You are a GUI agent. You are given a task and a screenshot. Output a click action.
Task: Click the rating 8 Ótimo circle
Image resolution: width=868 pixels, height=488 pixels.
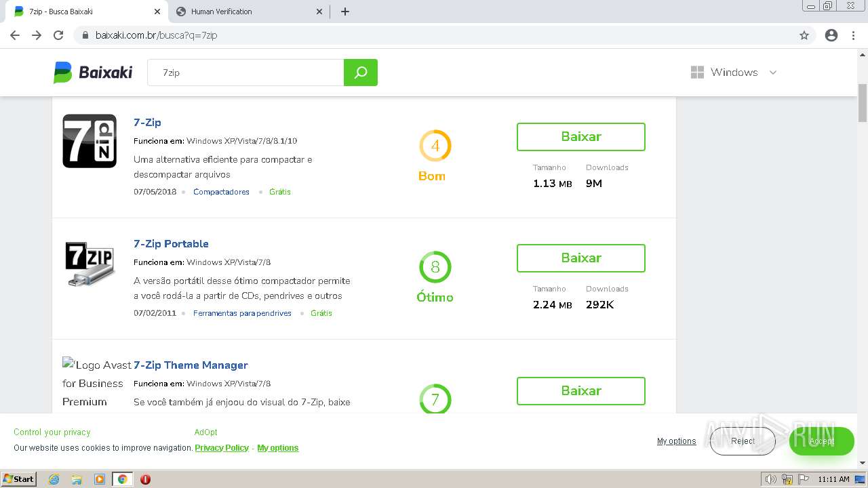pyautogui.click(x=435, y=267)
